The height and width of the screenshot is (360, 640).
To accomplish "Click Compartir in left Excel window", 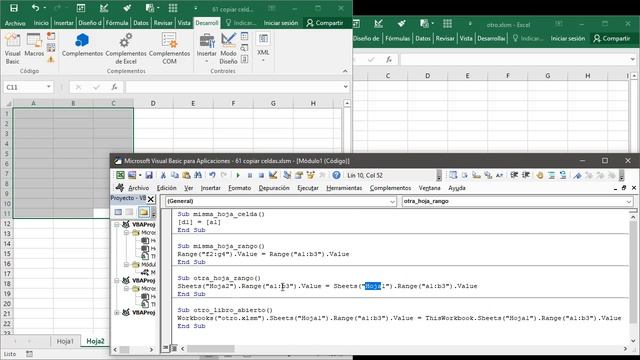I will (325, 23).
